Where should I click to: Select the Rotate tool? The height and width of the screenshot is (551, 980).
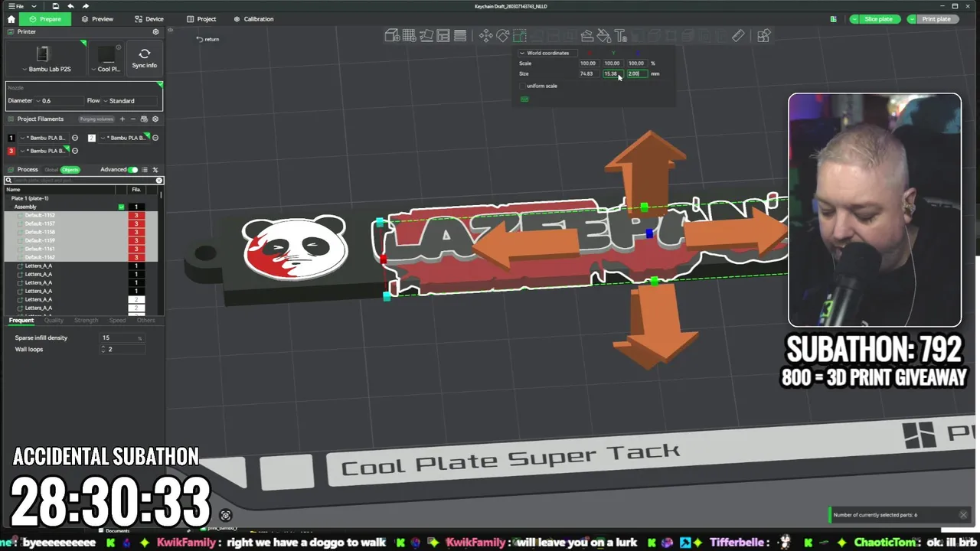click(x=502, y=36)
